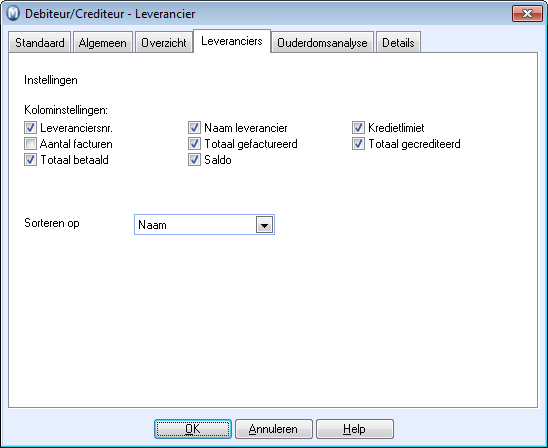The image size is (548, 448).
Task: Disable the Saldo column checkbox
Action: (x=194, y=160)
